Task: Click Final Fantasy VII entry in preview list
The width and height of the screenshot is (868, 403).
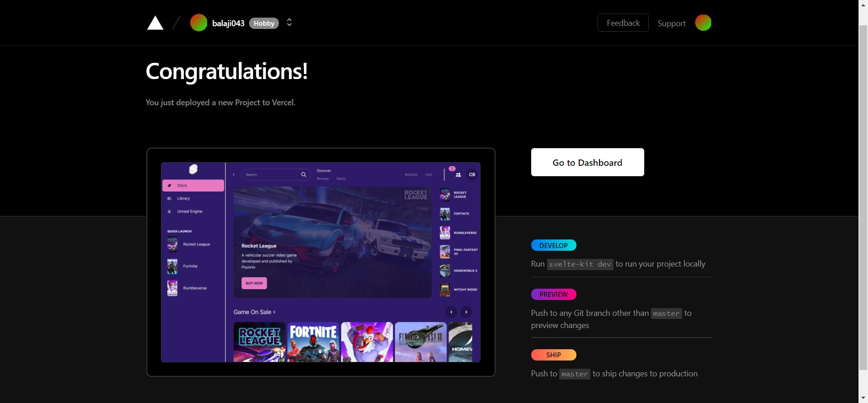Action: click(459, 252)
